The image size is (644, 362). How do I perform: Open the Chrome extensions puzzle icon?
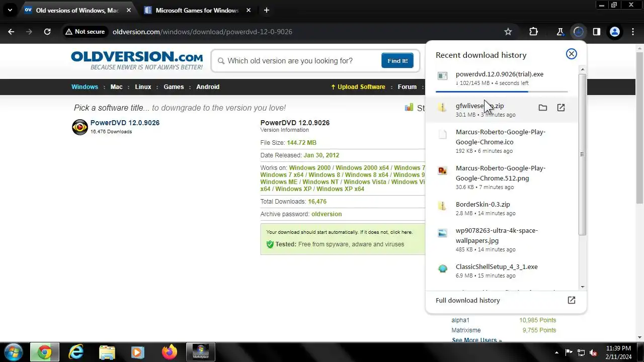(534, 32)
